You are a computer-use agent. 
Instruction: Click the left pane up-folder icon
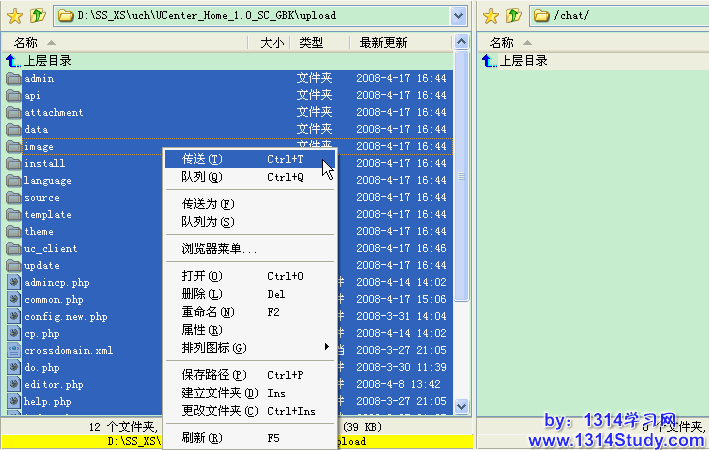click(x=37, y=16)
